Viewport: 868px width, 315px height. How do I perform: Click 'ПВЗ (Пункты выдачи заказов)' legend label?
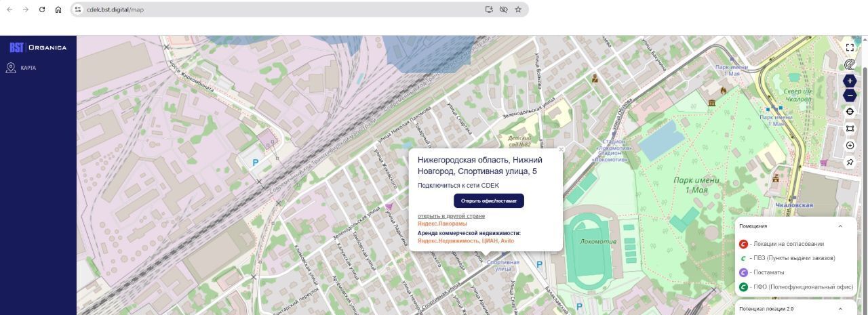(x=793, y=258)
